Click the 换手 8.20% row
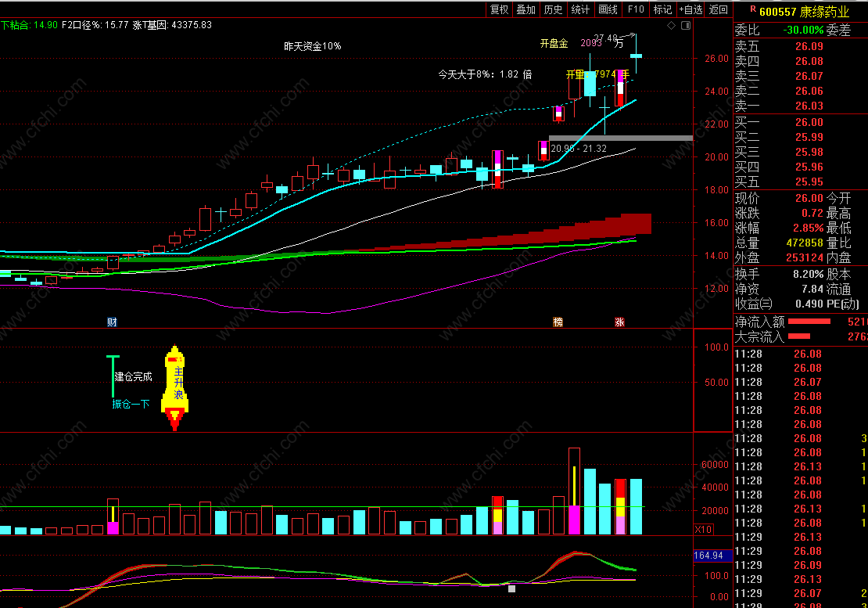Screen dimensions: 868x608 click(779, 274)
